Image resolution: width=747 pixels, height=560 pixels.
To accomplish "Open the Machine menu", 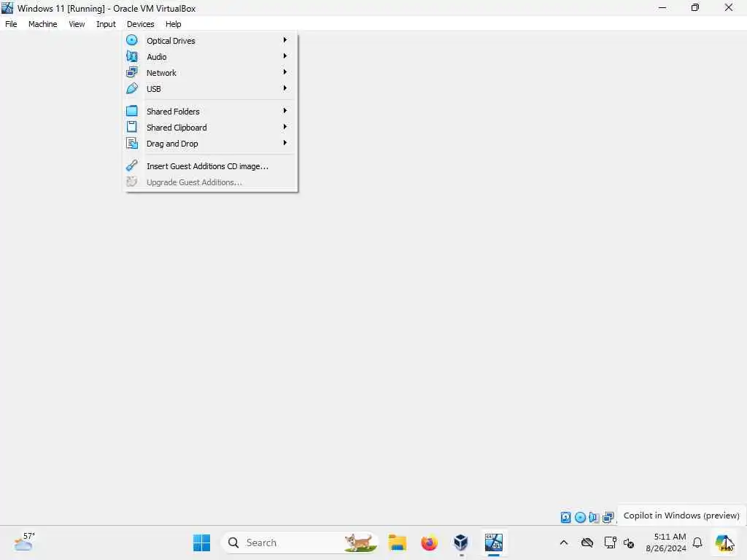I will tap(43, 24).
